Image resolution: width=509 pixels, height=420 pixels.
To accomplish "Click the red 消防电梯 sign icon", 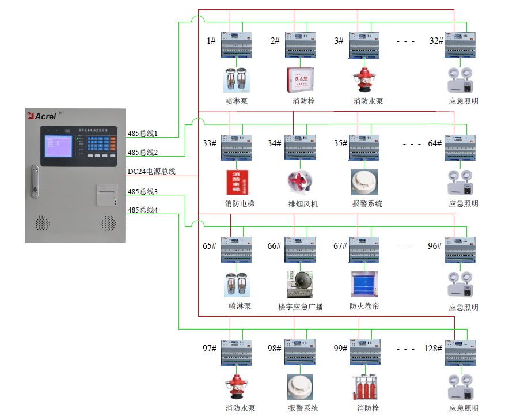I will 237,183.
